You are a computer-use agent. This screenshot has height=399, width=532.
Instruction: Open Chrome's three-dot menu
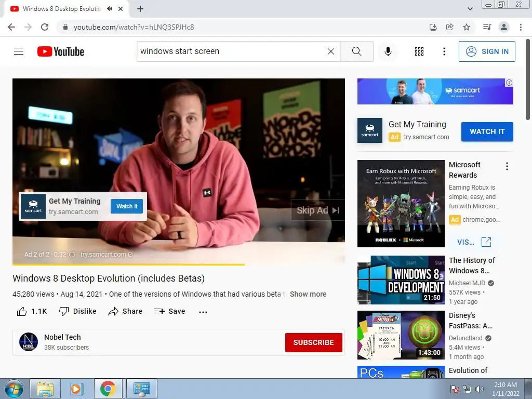click(x=521, y=27)
